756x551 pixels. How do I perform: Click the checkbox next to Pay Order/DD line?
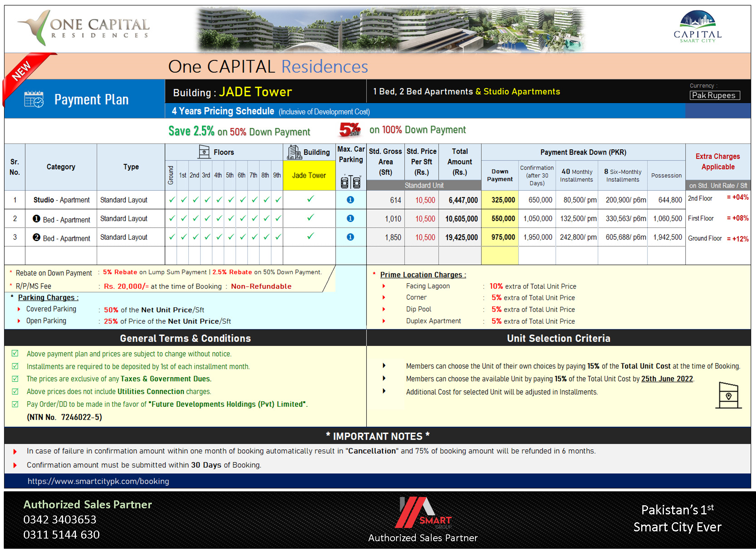tap(15, 404)
